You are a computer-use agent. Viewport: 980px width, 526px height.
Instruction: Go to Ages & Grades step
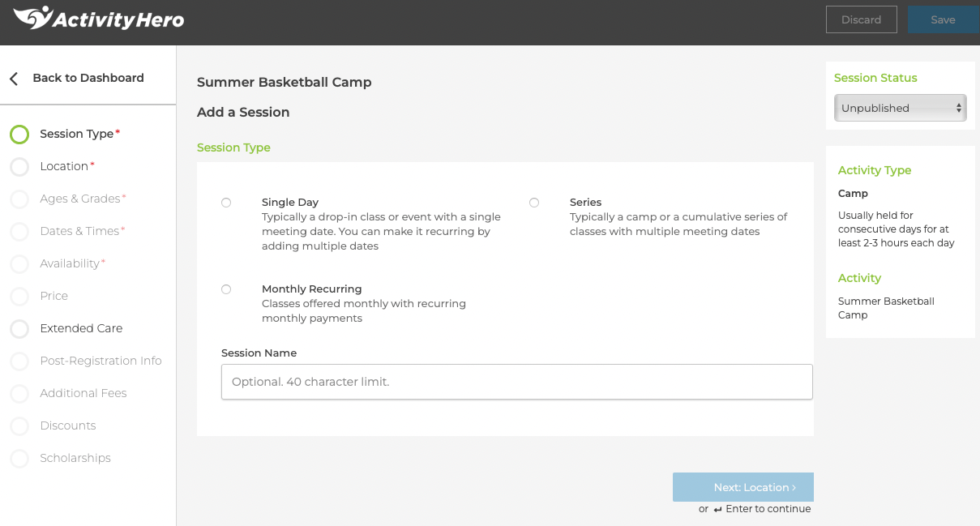[x=80, y=199]
